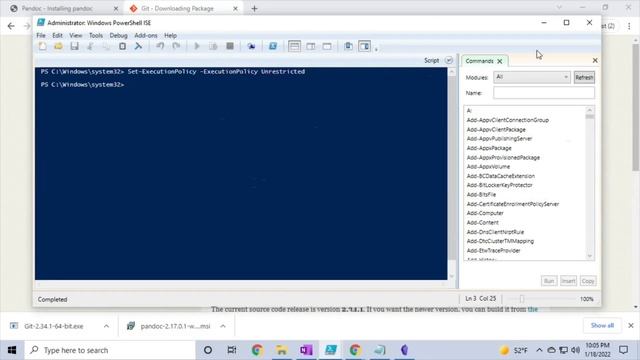The height and width of the screenshot is (360, 640).
Task: Switch to Pandoc browser tab
Action: click(61, 8)
